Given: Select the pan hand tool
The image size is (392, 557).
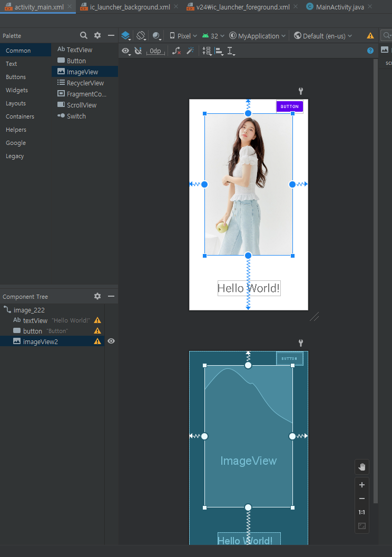Looking at the screenshot, I should point(362,467).
